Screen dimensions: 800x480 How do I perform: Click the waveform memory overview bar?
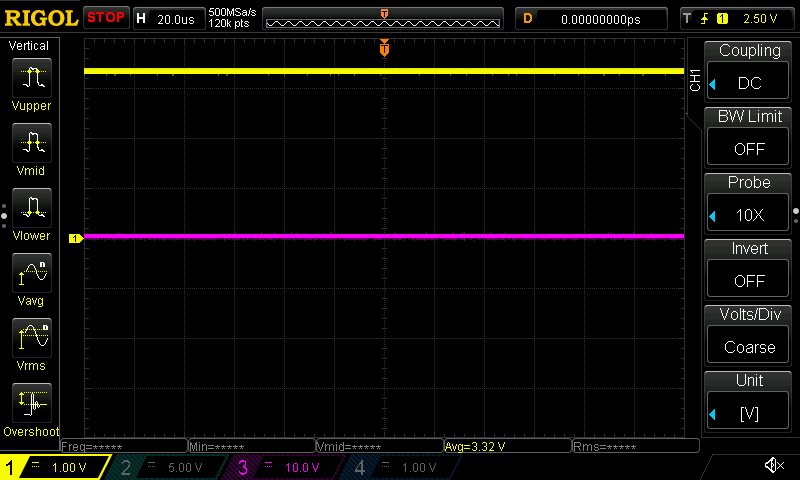383,19
